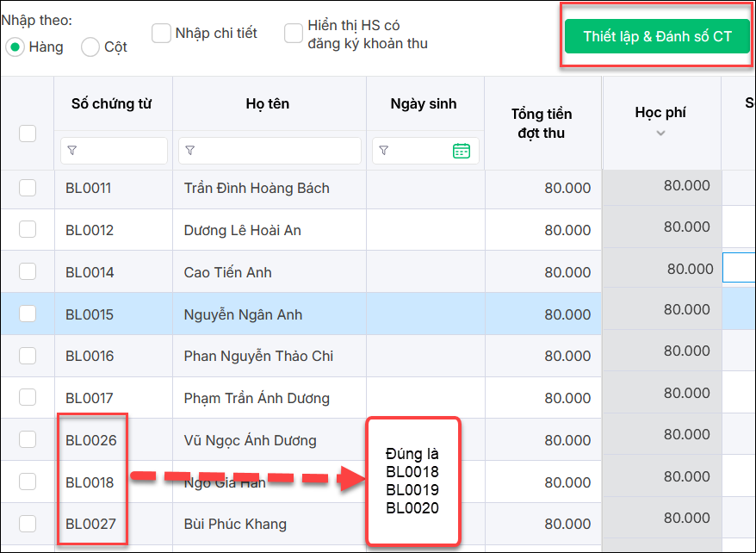The image size is (756, 553).
Task: Toggle the select-all header checkbox
Action: click(28, 133)
